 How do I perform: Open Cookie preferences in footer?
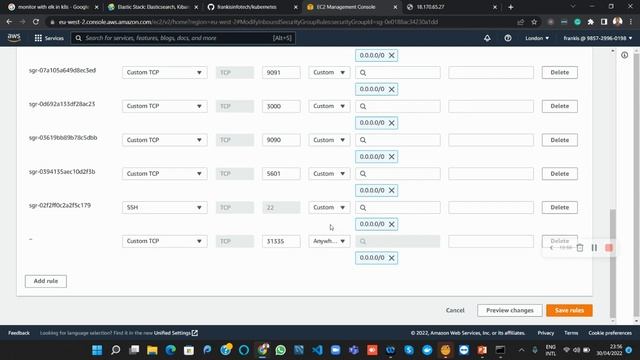(610, 333)
